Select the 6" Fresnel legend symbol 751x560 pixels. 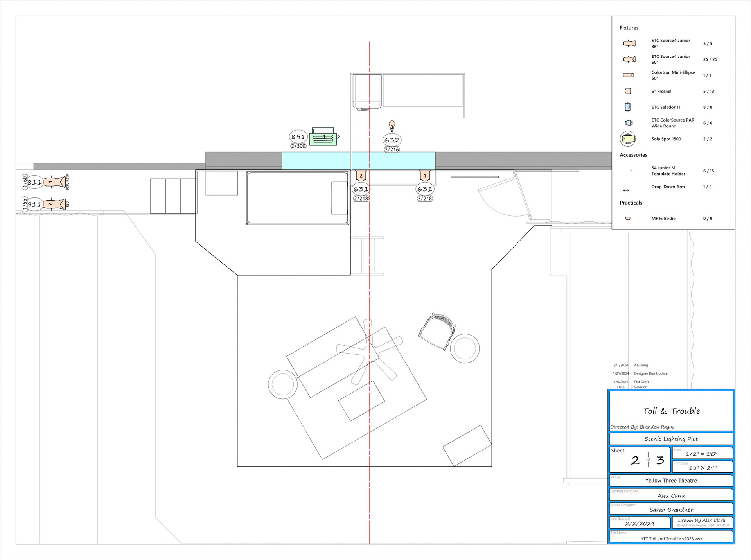click(628, 91)
